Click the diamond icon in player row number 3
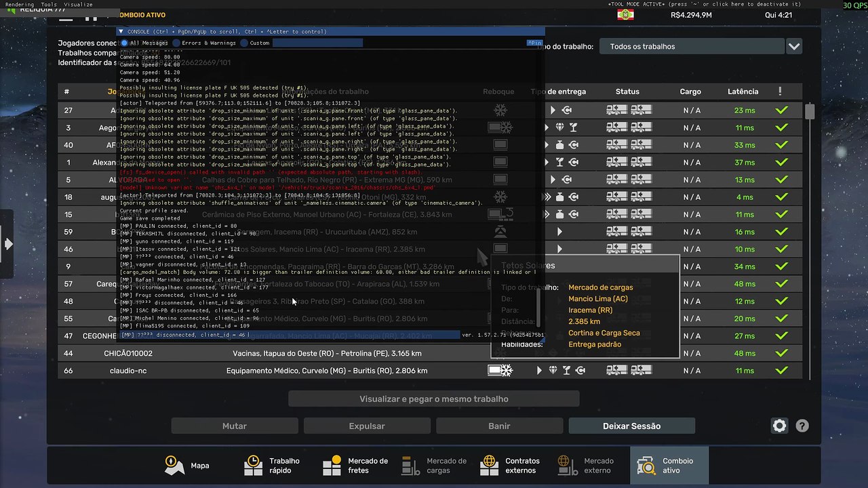Screen dimensions: 868x488 coord(559,127)
